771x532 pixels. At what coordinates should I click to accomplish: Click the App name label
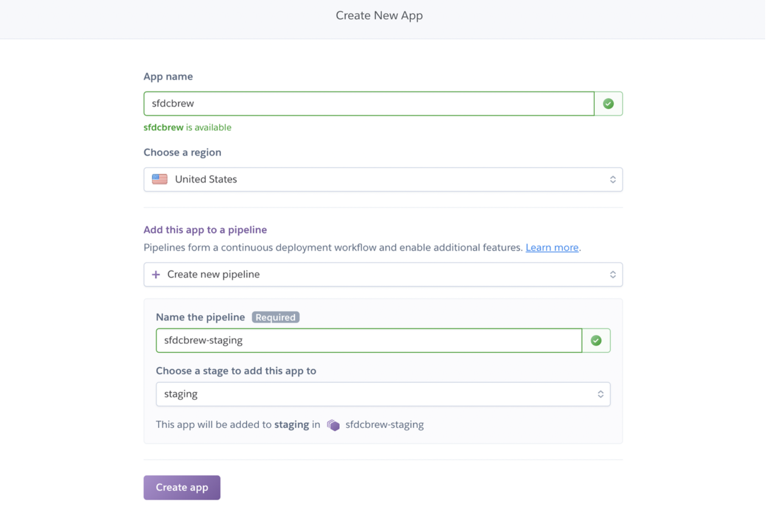tap(168, 76)
